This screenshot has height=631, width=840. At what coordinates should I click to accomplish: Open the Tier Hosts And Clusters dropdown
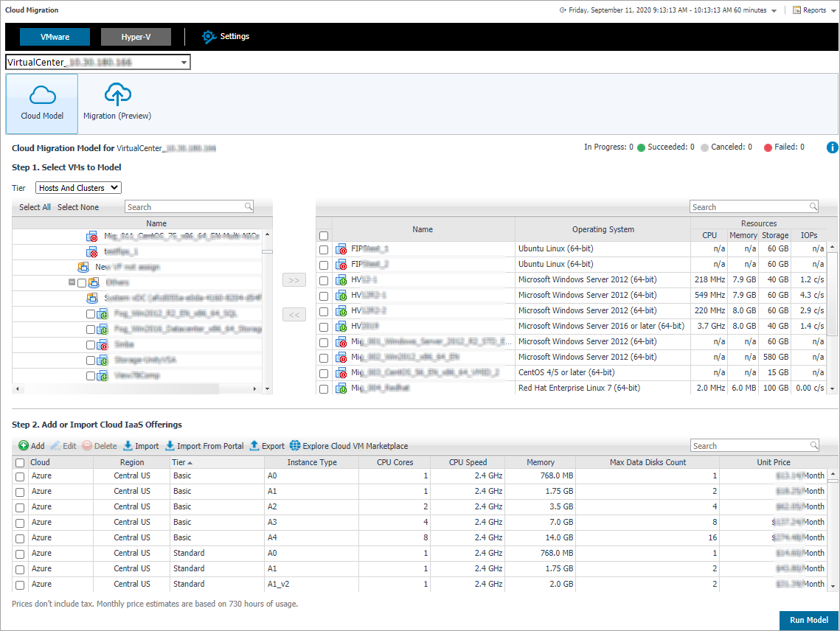coord(78,188)
